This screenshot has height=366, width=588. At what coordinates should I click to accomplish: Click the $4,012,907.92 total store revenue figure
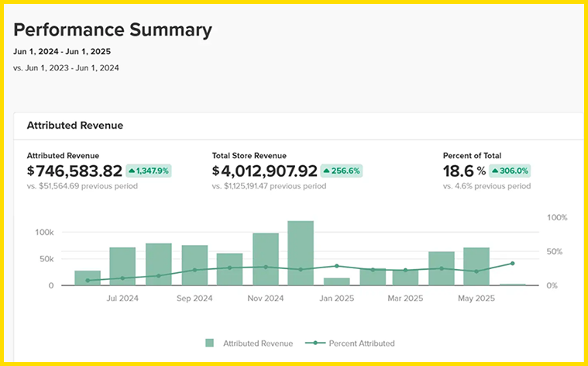pyautogui.click(x=265, y=171)
